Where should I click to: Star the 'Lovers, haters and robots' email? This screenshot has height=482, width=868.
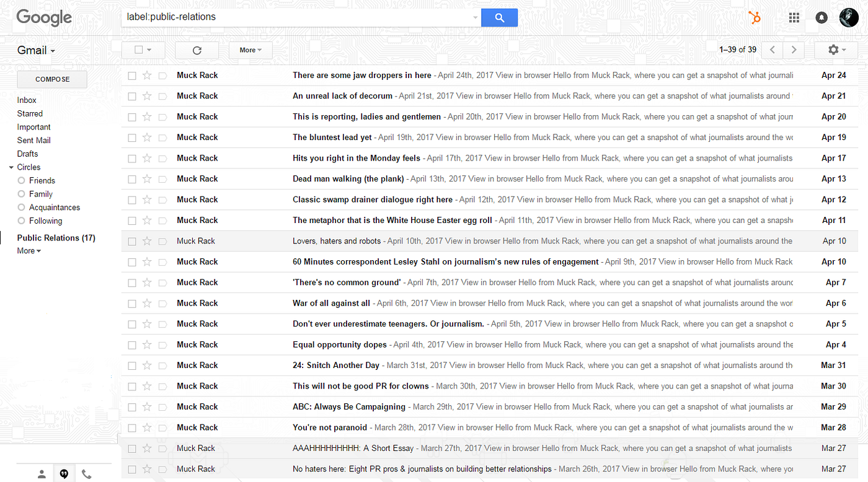147,241
